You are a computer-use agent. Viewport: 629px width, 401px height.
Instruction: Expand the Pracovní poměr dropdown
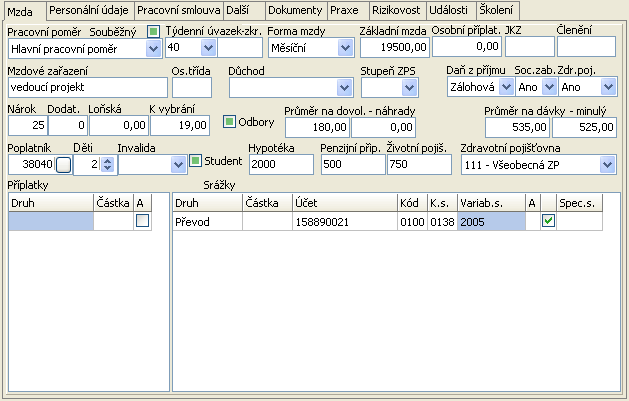click(x=153, y=49)
